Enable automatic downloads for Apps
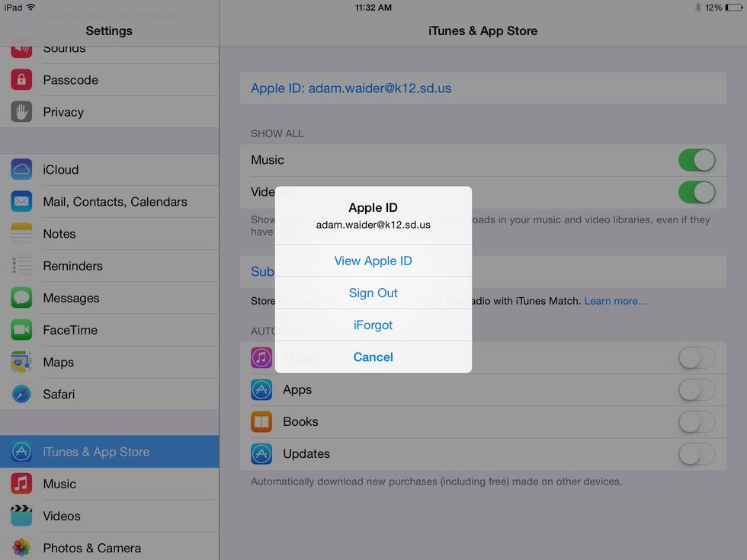This screenshot has height=560, width=747. (697, 389)
